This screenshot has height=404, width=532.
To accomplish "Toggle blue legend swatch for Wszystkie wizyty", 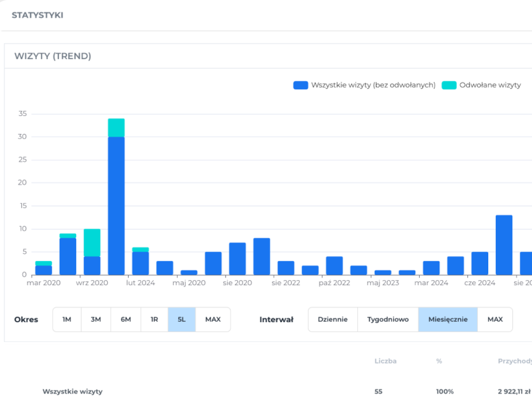I will coord(301,85).
